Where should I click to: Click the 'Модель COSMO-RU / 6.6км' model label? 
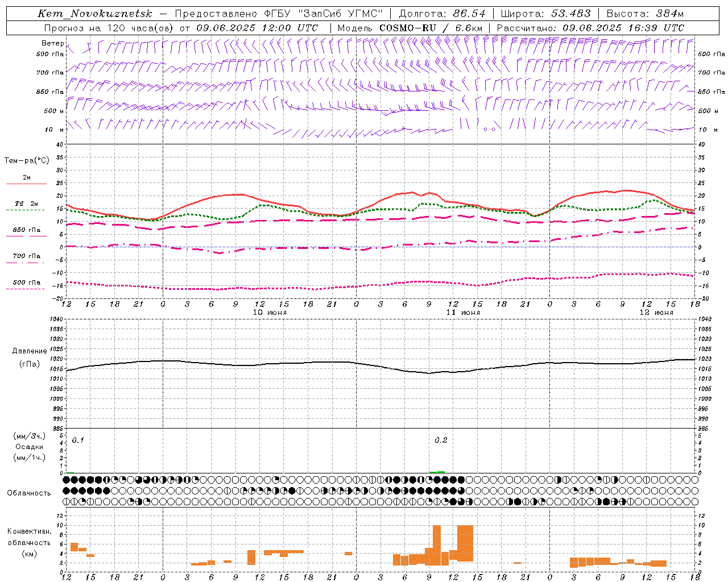pos(410,28)
